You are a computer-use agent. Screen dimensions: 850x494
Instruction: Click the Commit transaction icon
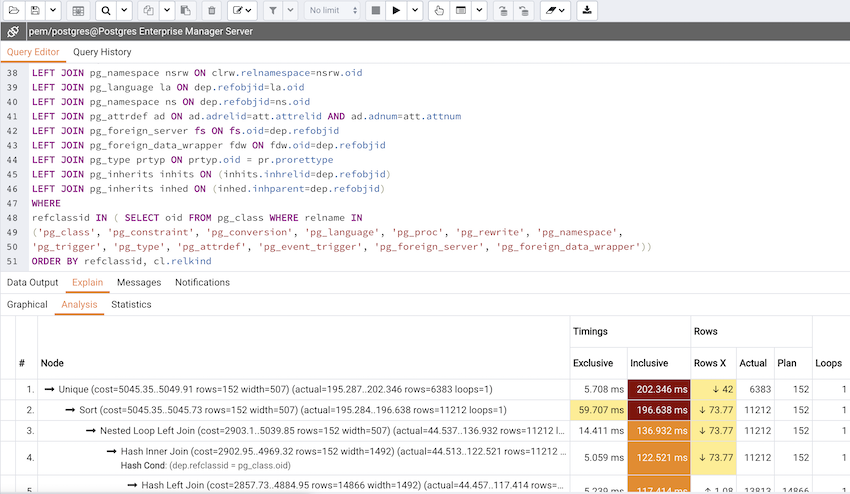pyautogui.click(x=503, y=10)
